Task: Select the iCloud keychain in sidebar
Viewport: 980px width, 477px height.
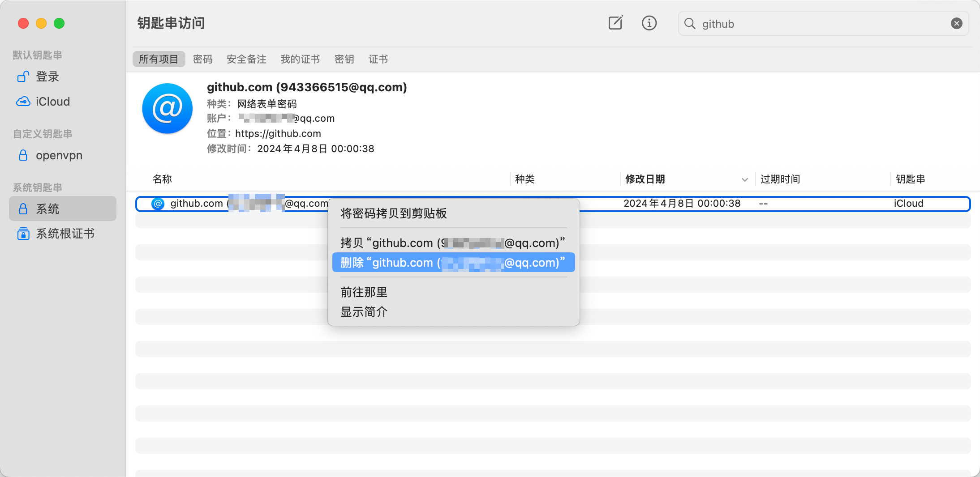Action: tap(63, 102)
